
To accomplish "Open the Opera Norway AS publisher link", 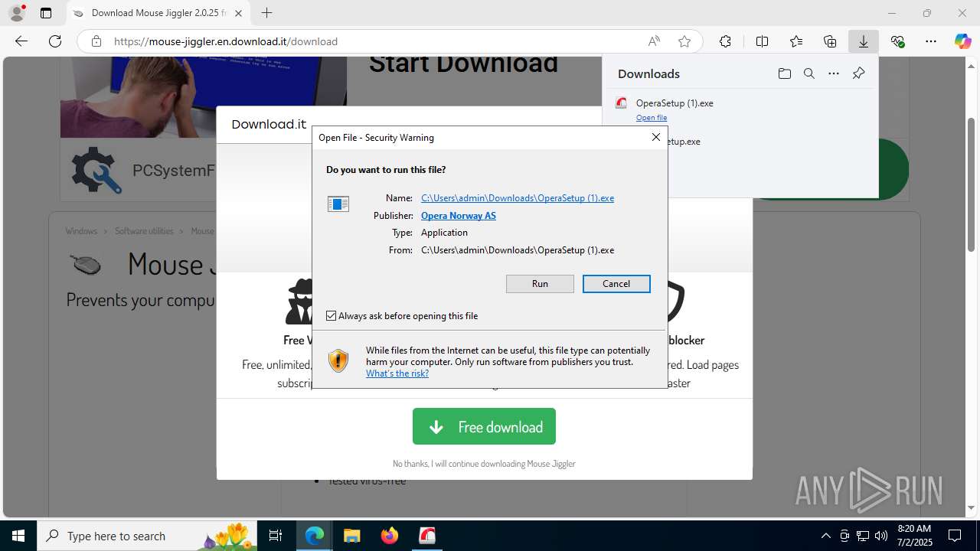I will (x=459, y=215).
